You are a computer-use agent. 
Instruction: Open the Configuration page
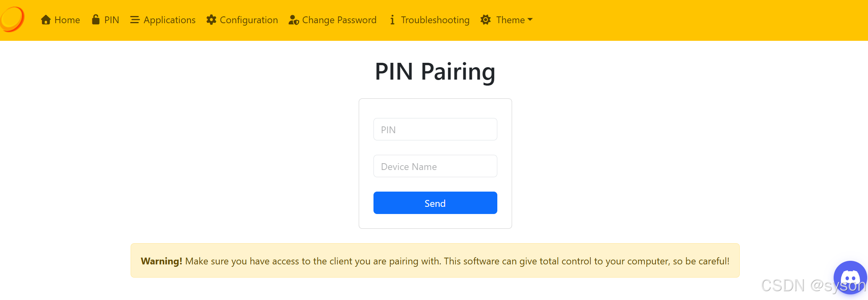[x=248, y=20]
